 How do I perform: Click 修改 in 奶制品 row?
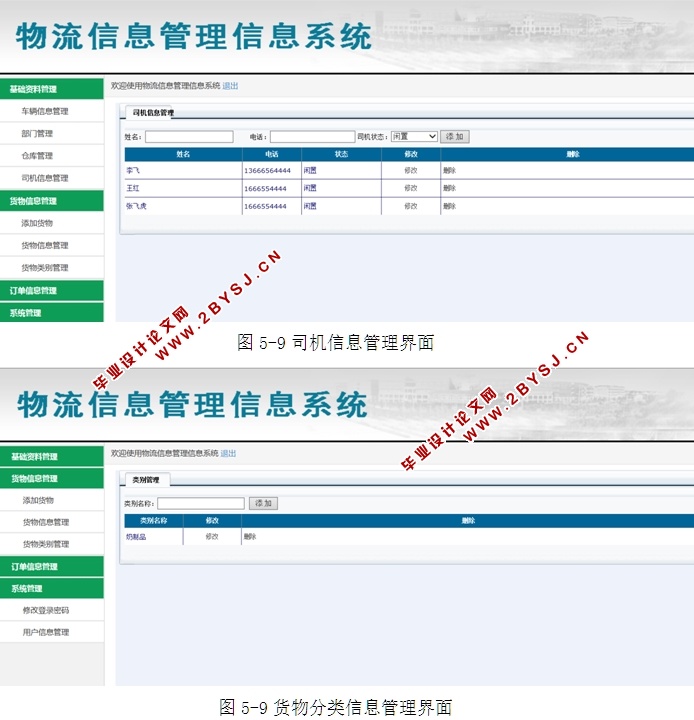coord(212,536)
